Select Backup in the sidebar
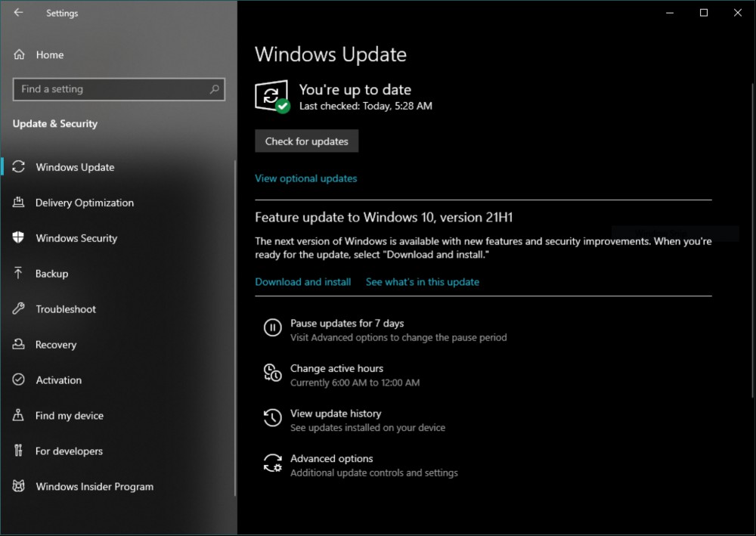Screen dimensions: 756x536 [x=118, y=274]
